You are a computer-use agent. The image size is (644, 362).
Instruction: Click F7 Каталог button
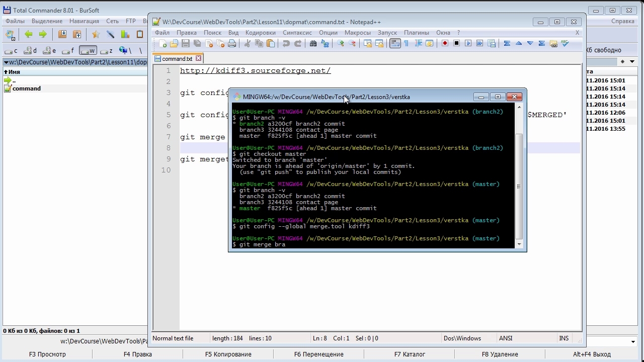click(x=410, y=354)
